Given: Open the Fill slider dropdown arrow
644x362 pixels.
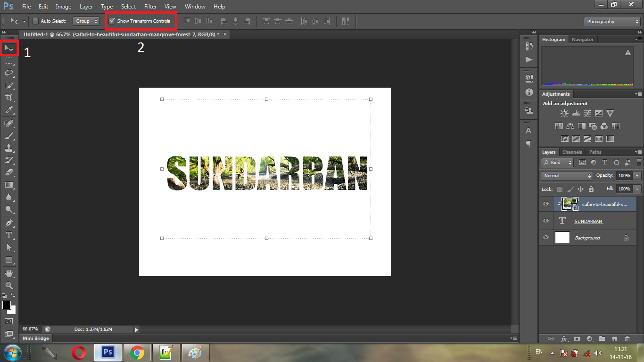Looking at the screenshot, I should click(637, 189).
